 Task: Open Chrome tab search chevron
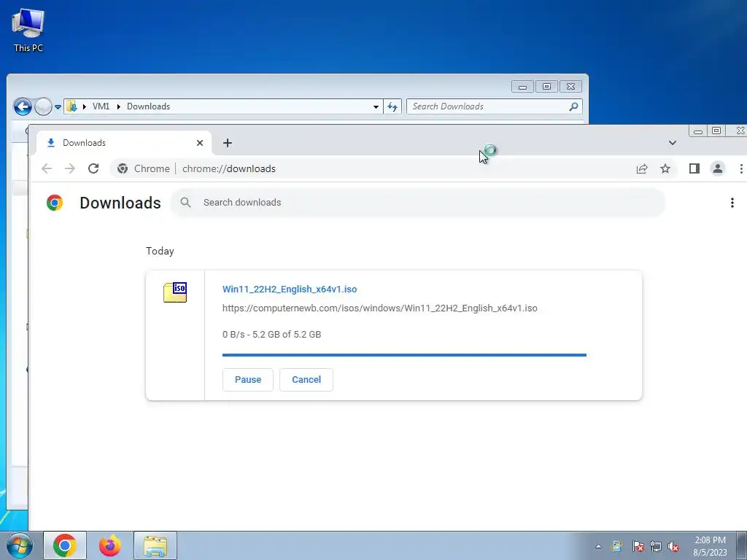(673, 143)
